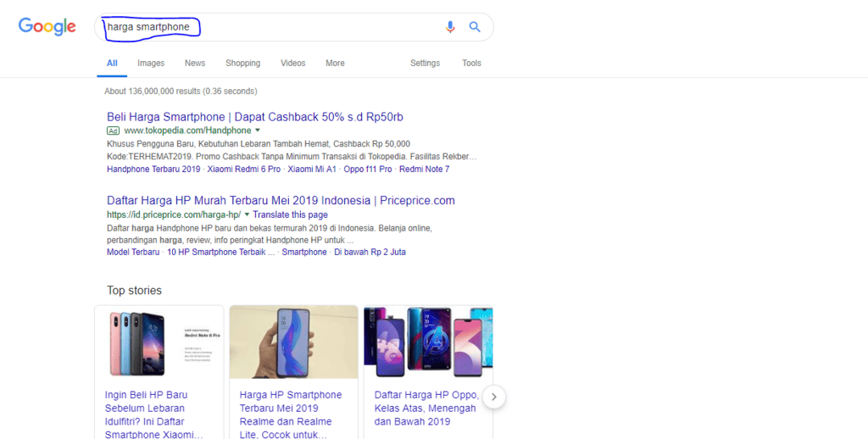Screen dimensions: 868x439
Task: Switch to the Images tab
Action: point(151,63)
